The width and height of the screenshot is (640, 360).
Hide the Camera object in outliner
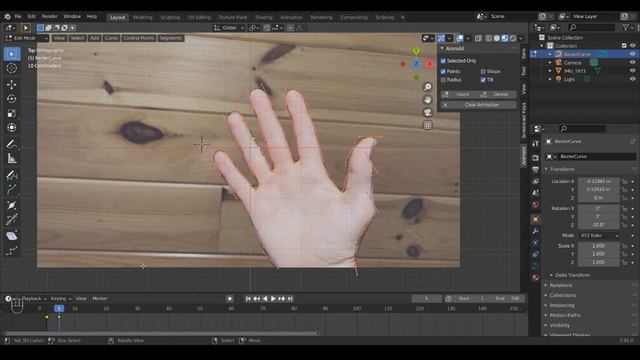(x=632, y=62)
